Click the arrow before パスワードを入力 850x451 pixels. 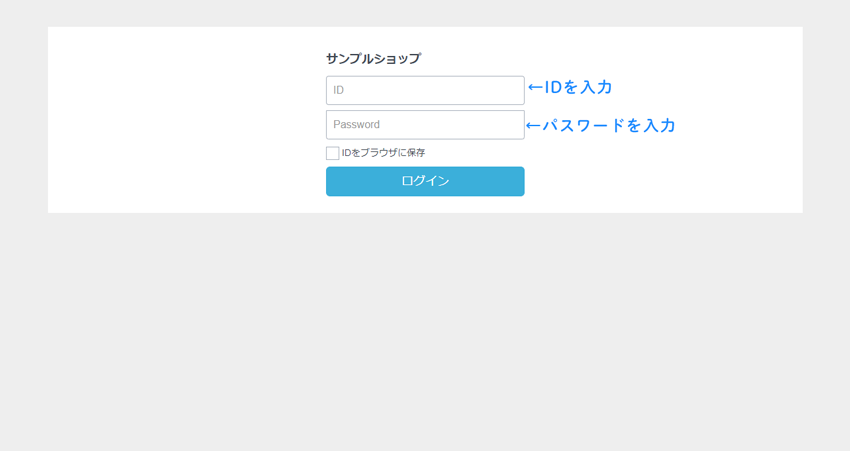(x=533, y=126)
